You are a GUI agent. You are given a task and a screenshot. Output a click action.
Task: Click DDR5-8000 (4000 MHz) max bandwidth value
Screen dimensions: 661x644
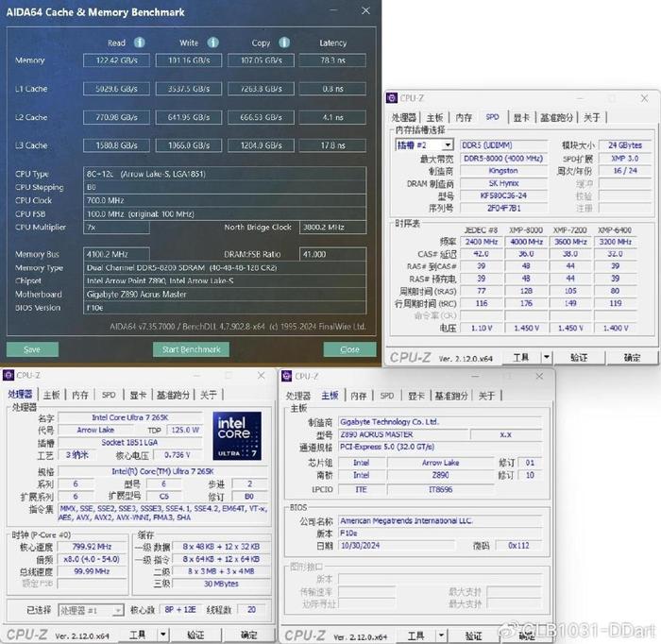pyautogui.click(x=503, y=159)
